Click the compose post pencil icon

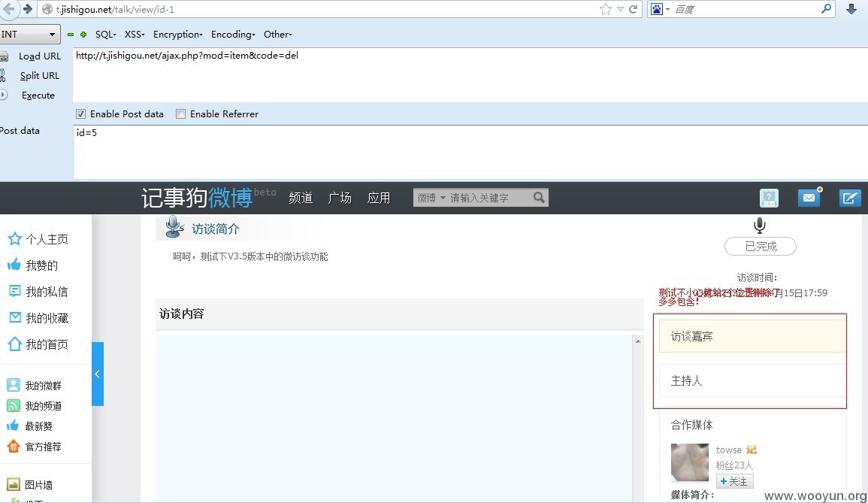[850, 198]
